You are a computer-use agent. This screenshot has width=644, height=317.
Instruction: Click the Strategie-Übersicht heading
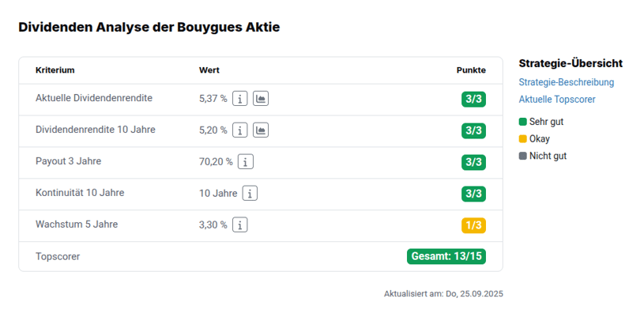click(x=571, y=63)
